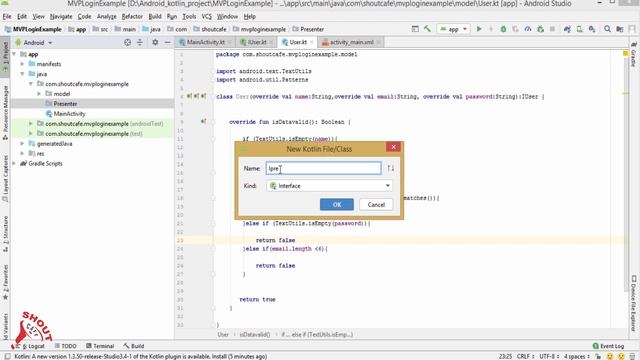Screen dimensions: 640x360
Task: Open Favorites side tool window
Action: [5, 282]
